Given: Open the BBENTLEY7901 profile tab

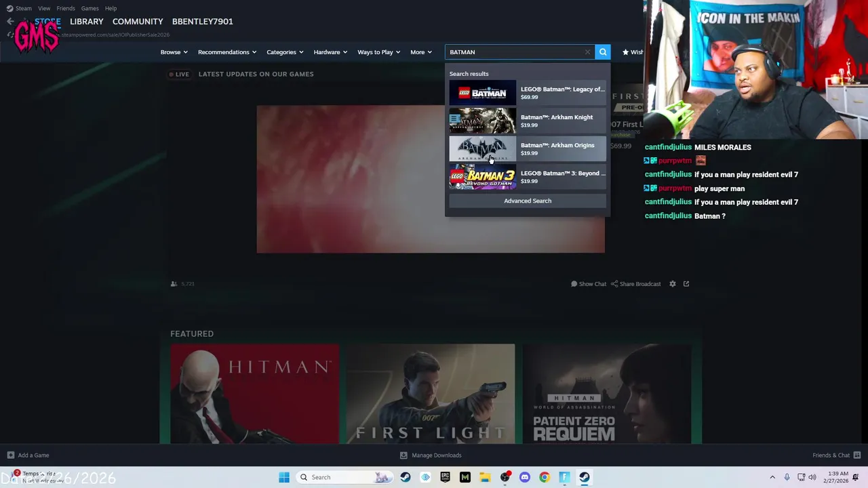Looking at the screenshot, I should (202, 22).
